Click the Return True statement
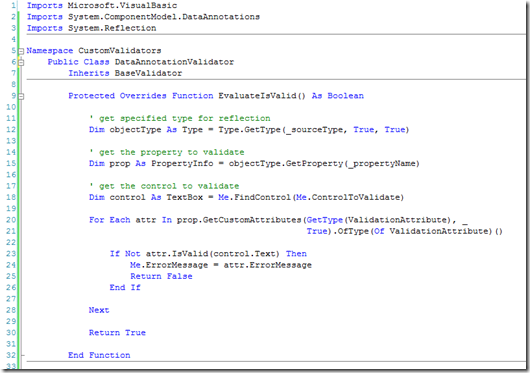Viewport: 530px width, 373px height. pos(117,333)
